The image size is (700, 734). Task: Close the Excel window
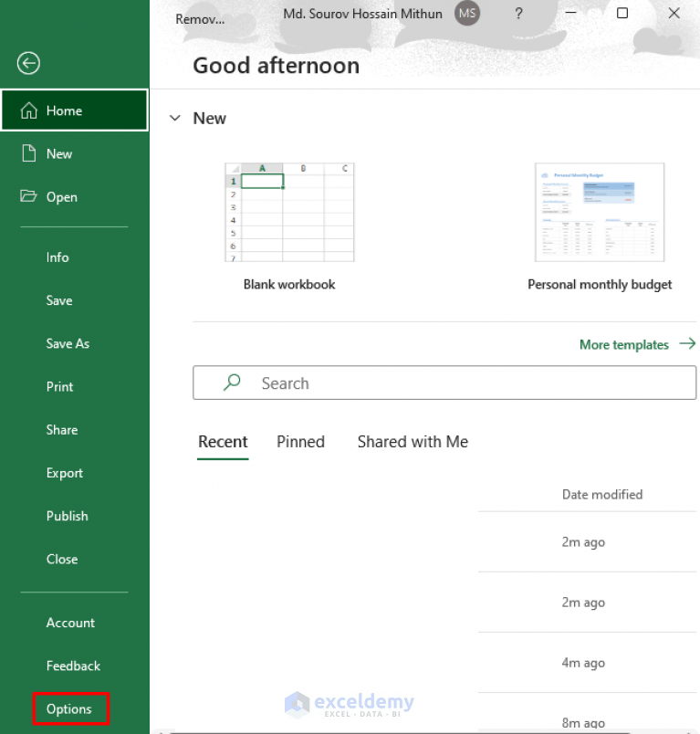coord(674,13)
